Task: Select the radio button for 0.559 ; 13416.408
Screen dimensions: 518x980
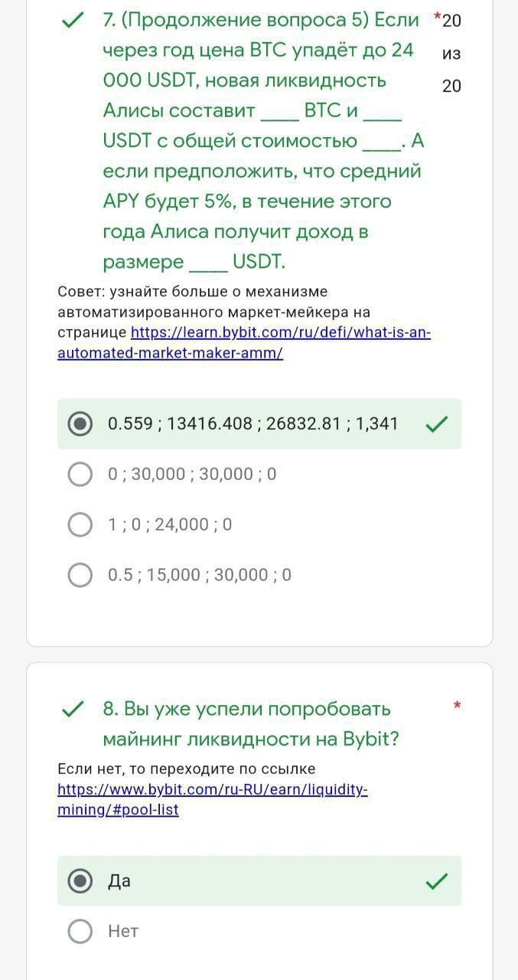Action: click(x=80, y=423)
